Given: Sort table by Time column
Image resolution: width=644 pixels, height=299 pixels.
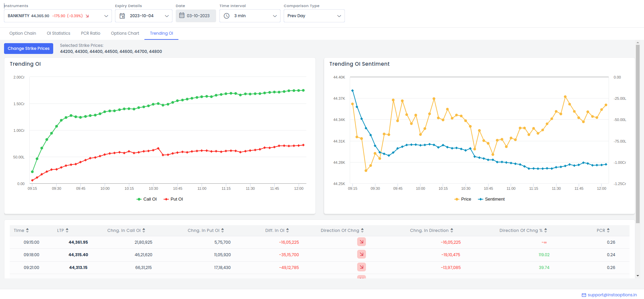Looking at the screenshot, I should [27, 231].
